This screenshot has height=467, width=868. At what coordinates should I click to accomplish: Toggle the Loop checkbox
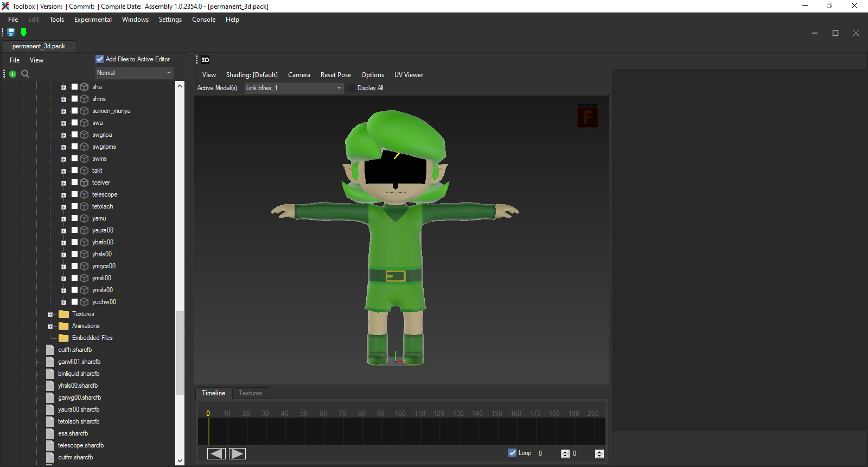[512, 453]
